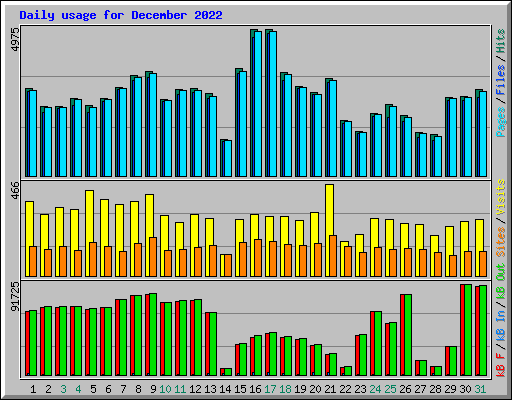
Task: Select the orange sites bar for day 9
Action: point(153,257)
